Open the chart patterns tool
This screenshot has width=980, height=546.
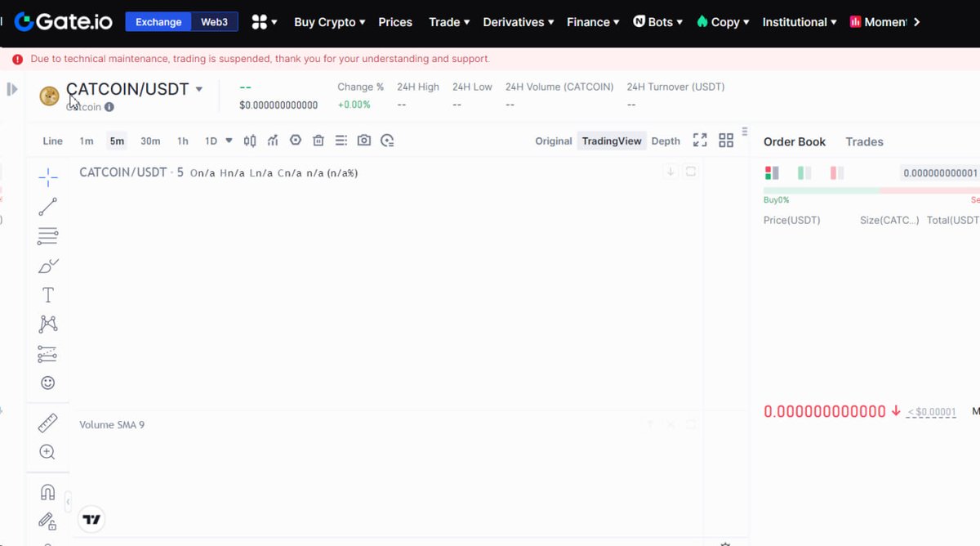[x=48, y=324]
